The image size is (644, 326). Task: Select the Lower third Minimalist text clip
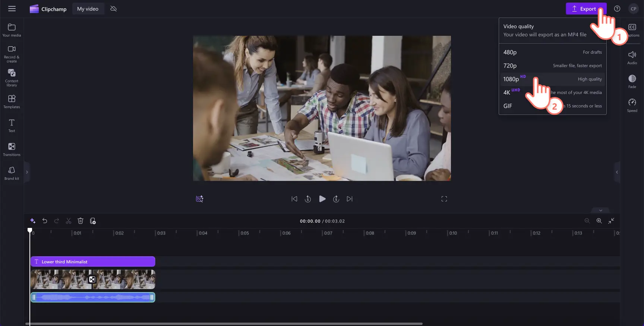(x=93, y=261)
